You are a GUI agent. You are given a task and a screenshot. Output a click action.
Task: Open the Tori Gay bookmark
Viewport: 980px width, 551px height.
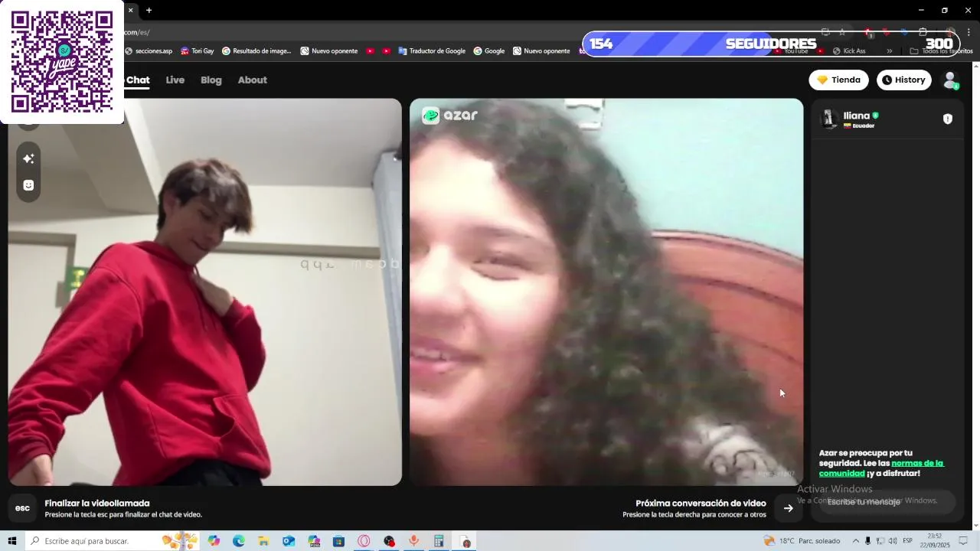click(x=197, y=51)
